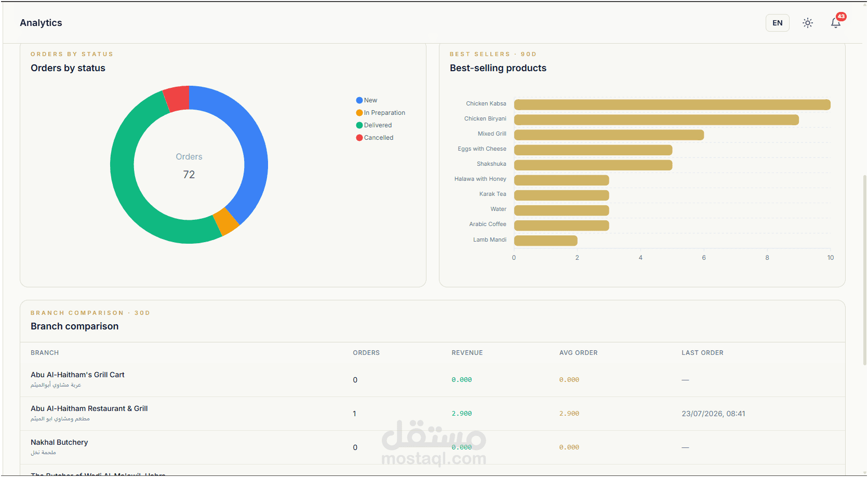The image size is (868, 477).
Task: Select the "Nakhal Butchery" branch name
Action: (x=59, y=442)
